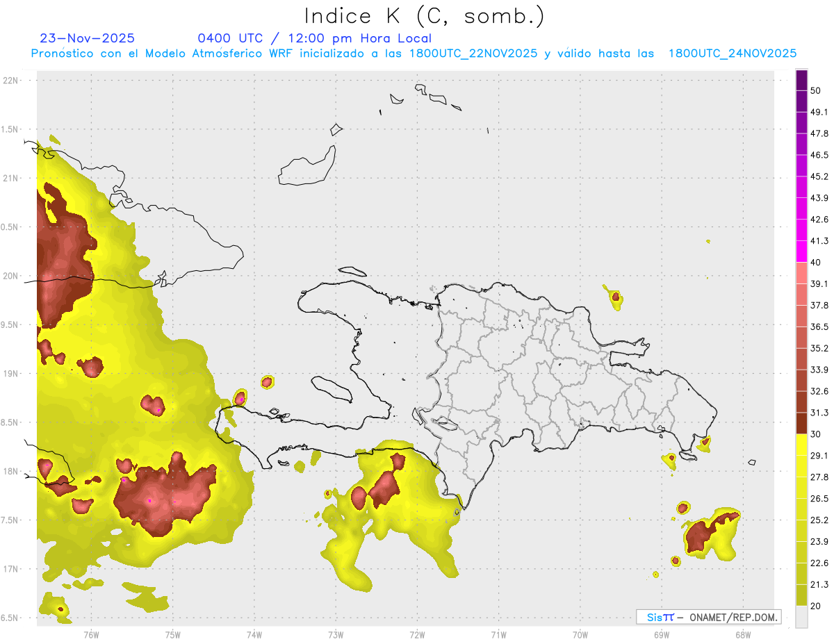
Task: Click the '73W' longitude label
Action: click(x=336, y=634)
